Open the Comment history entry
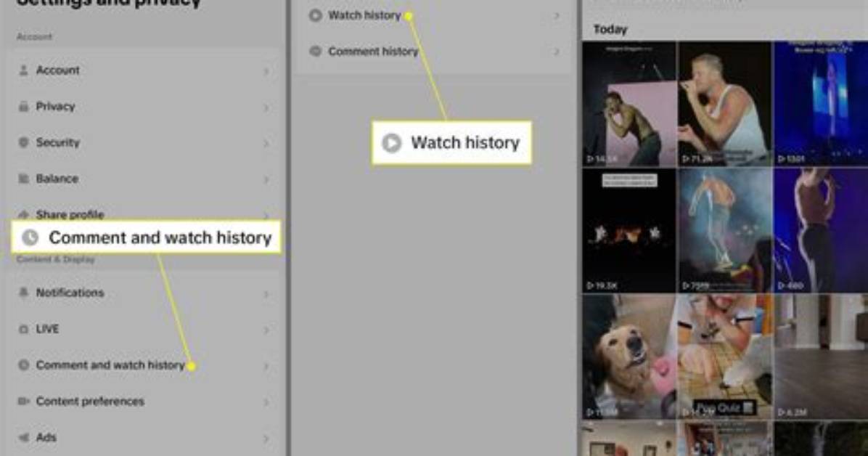Viewport: 868px width, 456px height. [x=434, y=52]
